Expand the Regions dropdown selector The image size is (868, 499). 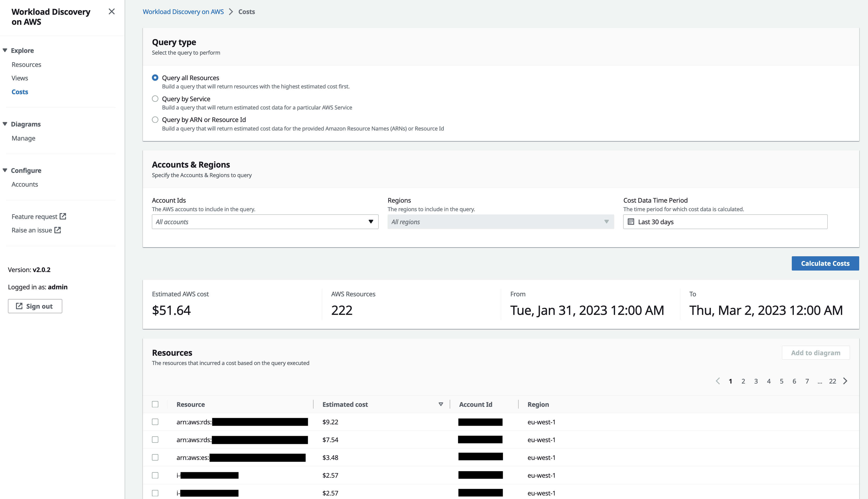500,221
